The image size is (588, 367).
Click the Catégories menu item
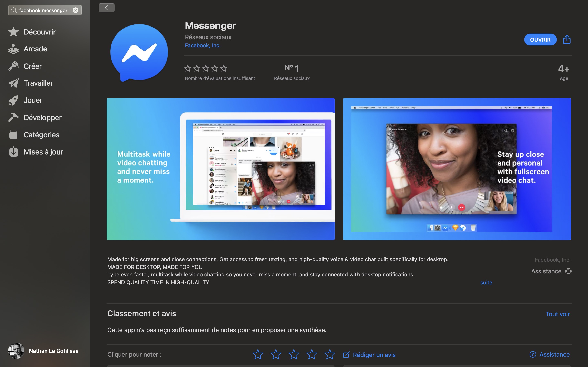pos(41,134)
